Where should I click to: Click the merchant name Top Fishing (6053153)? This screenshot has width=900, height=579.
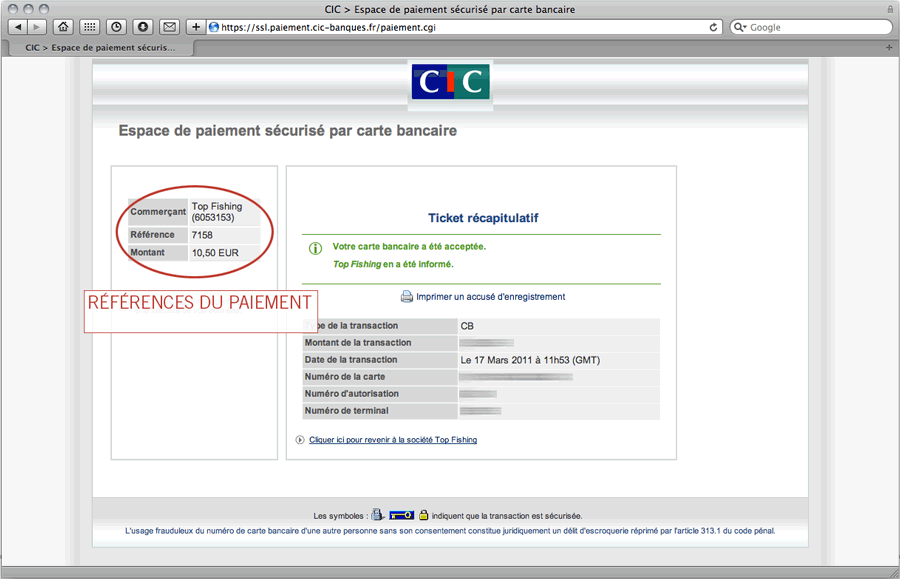pyautogui.click(x=217, y=212)
